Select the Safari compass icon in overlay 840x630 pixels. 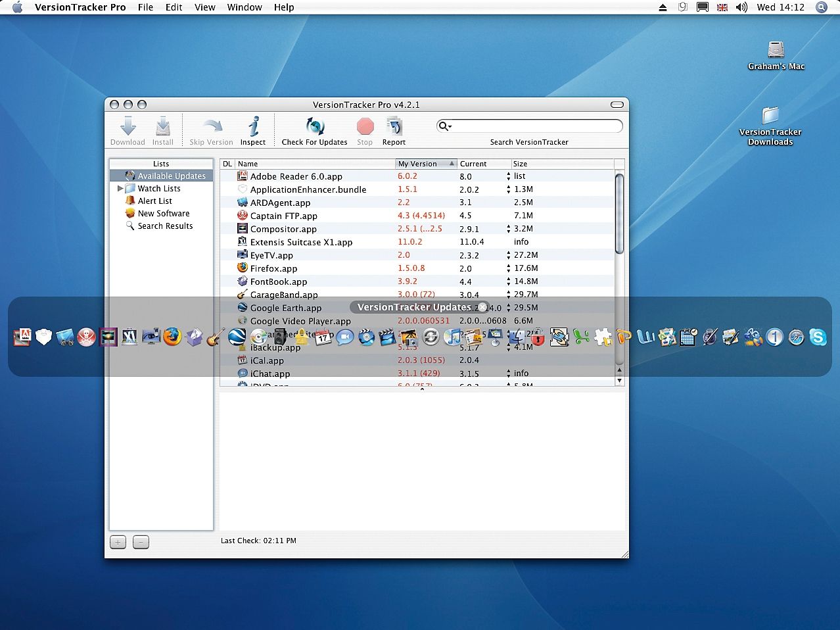point(797,337)
